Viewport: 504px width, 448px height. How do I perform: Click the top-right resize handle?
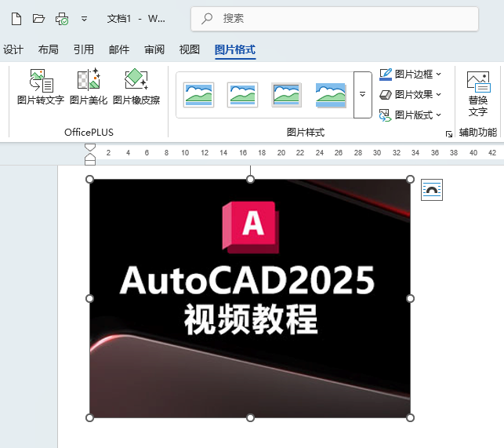pyautogui.click(x=410, y=179)
